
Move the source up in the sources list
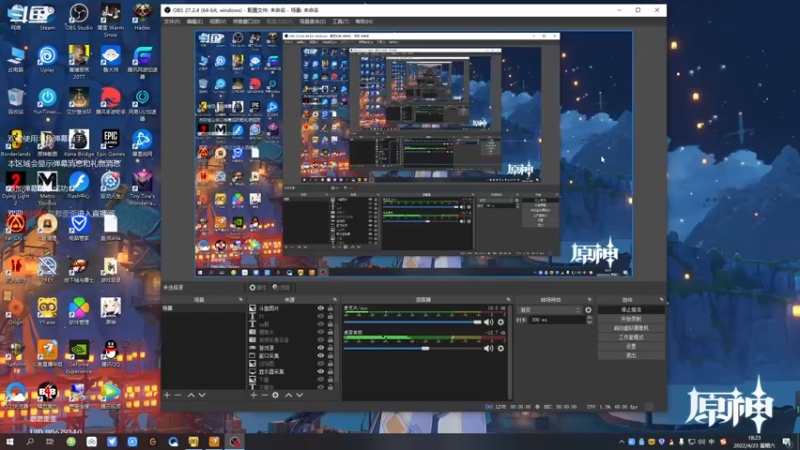pyautogui.click(x=289, y=395)
